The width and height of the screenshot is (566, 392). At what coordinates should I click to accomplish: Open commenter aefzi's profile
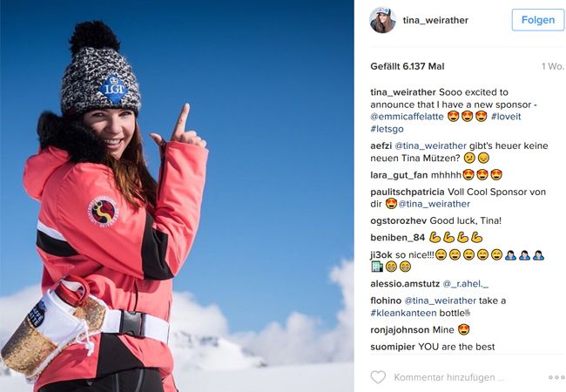point(381,145)
